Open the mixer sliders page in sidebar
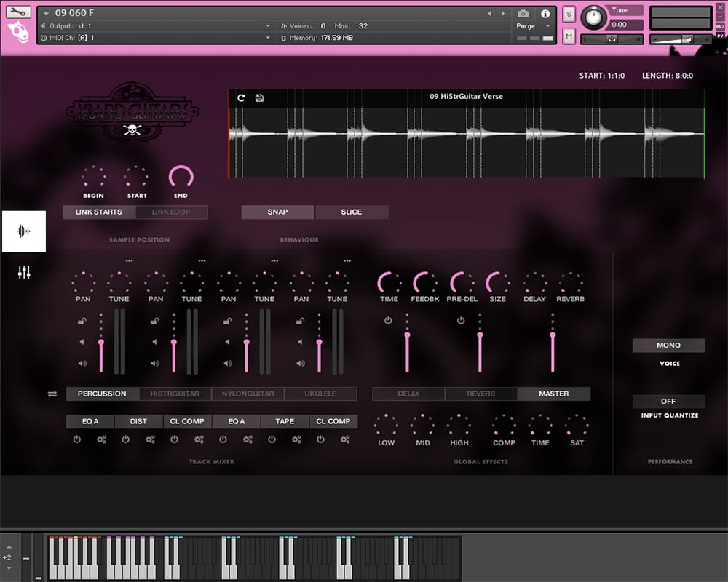The height and width of the screenshot is (582, 728). click(24, 273)
